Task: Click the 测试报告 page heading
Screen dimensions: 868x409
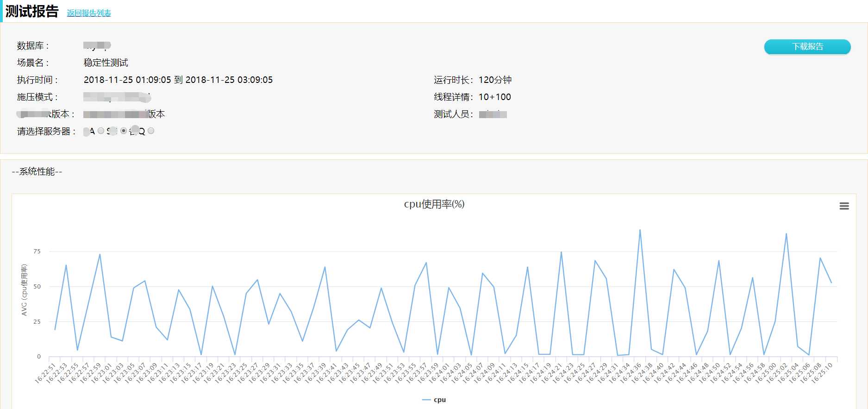Action: [32, 11]
